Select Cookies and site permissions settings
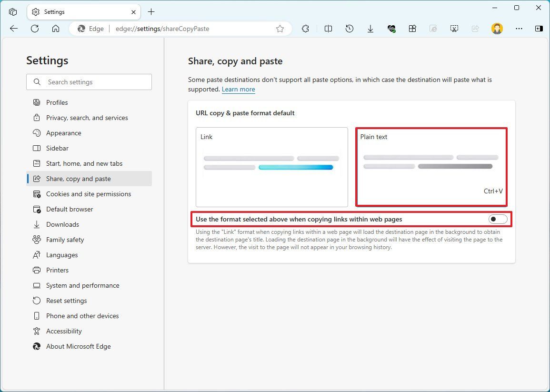This screenshot has width=550, height=392. tap(89, 194)
